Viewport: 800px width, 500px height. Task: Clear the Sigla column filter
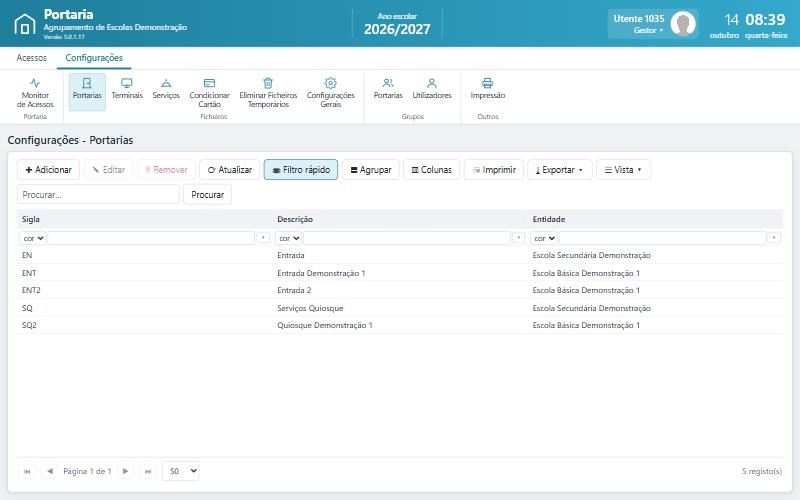(263, 238)
